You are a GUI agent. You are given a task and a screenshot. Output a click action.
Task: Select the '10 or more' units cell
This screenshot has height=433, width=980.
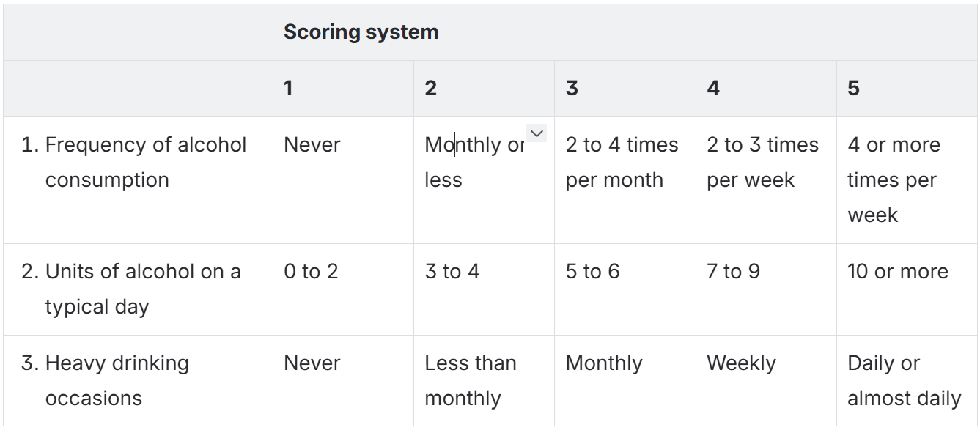[x=897, y=272]
